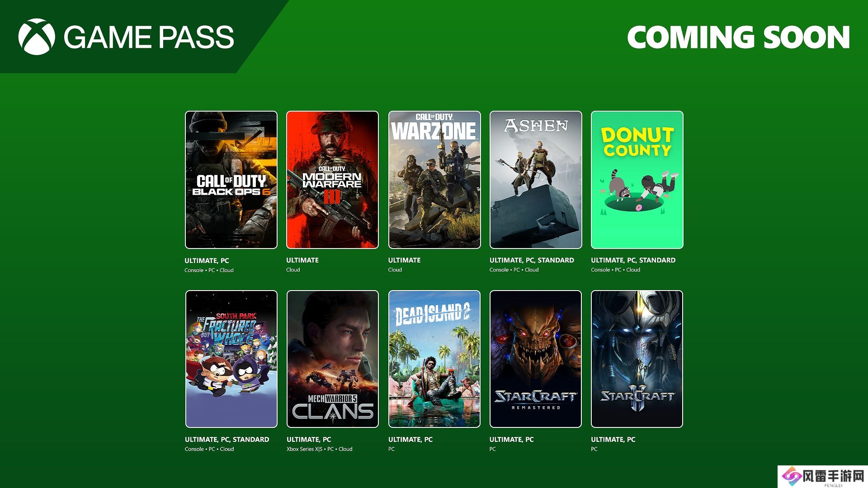Screen dimensions: 868x488
Task: Click ULTIMATE, PC label under Black Ops 6
Action: (207, 261)
